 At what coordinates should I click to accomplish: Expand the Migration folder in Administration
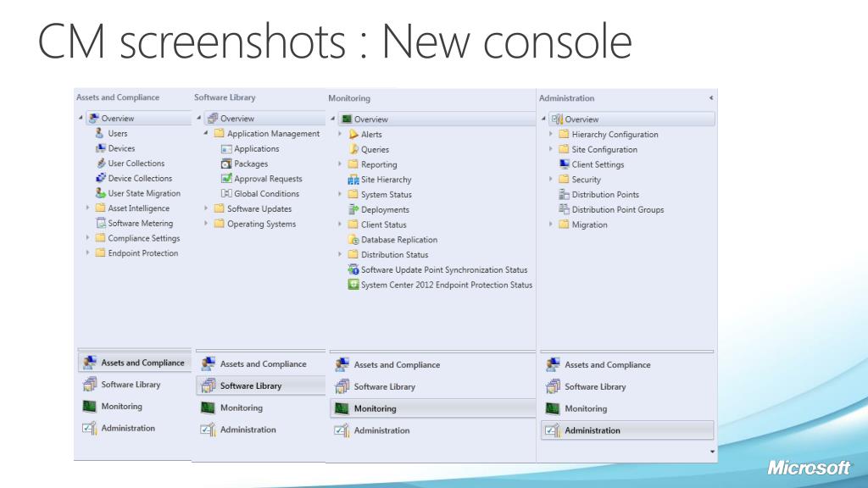coord(550,225)
